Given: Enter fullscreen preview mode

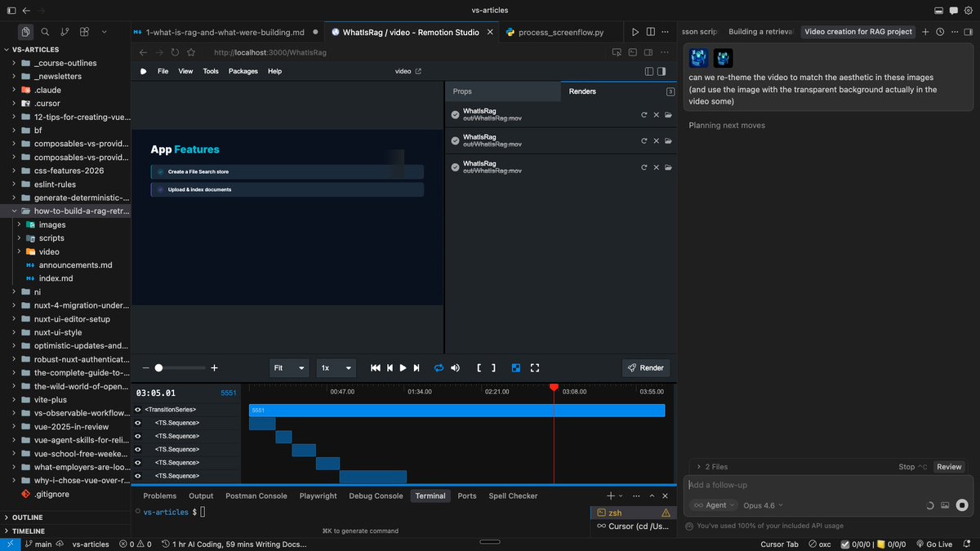Looking at the screenshot, I should [535, 368].
